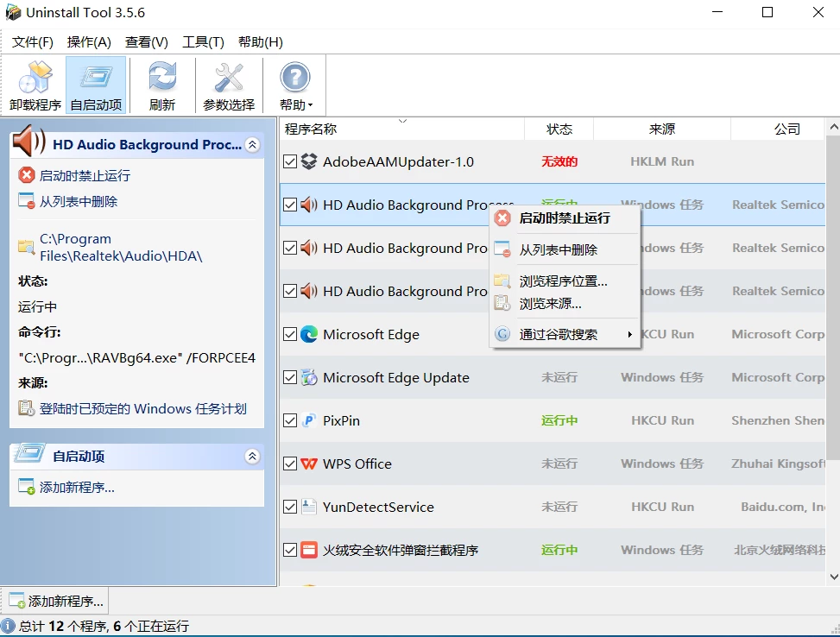Click the list scrollbar up arrow
840x637 pixels.
833,128
